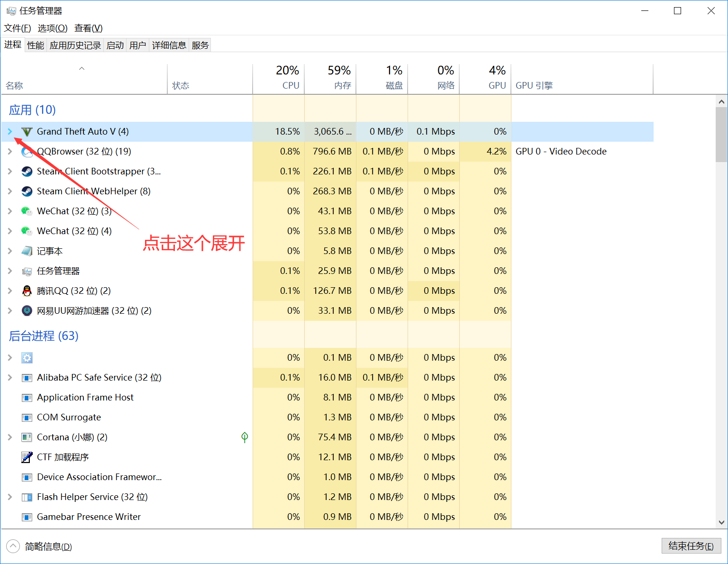Click the Gamebar Presence Writer icon

[27, 517]
